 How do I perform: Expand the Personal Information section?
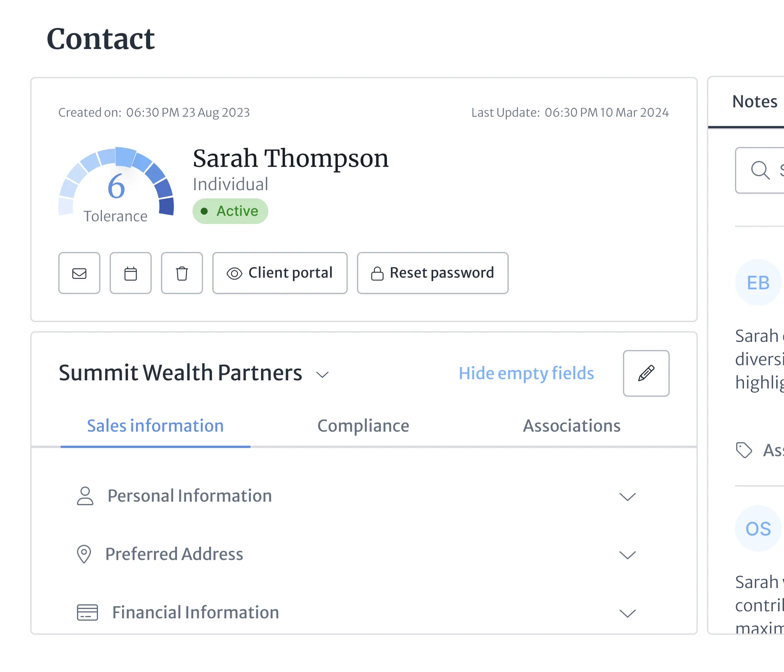(x=627, y=496)
